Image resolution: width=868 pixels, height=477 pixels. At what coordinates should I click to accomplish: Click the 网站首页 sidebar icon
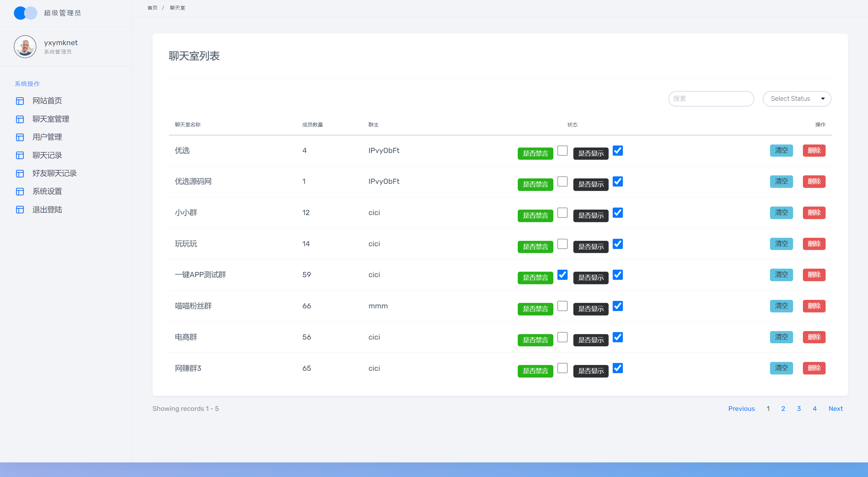pos(20,101)
